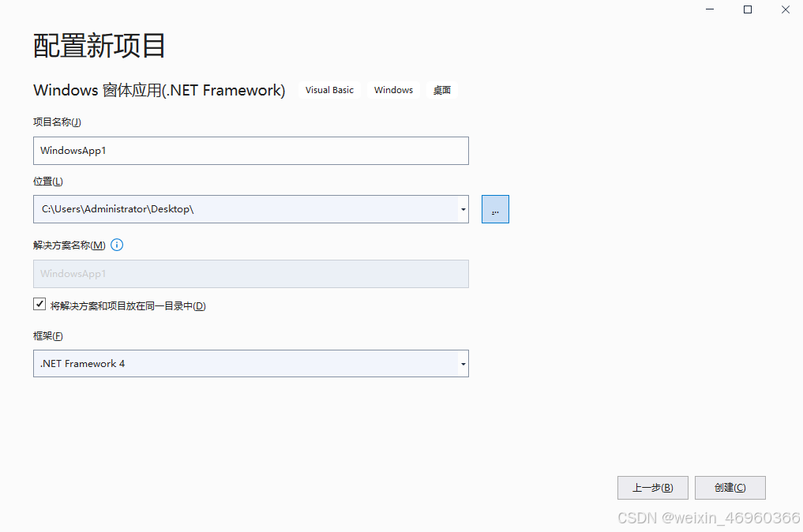Click the 桌面 tag
The width and height of the screenshot is (803, 532).
441,90
